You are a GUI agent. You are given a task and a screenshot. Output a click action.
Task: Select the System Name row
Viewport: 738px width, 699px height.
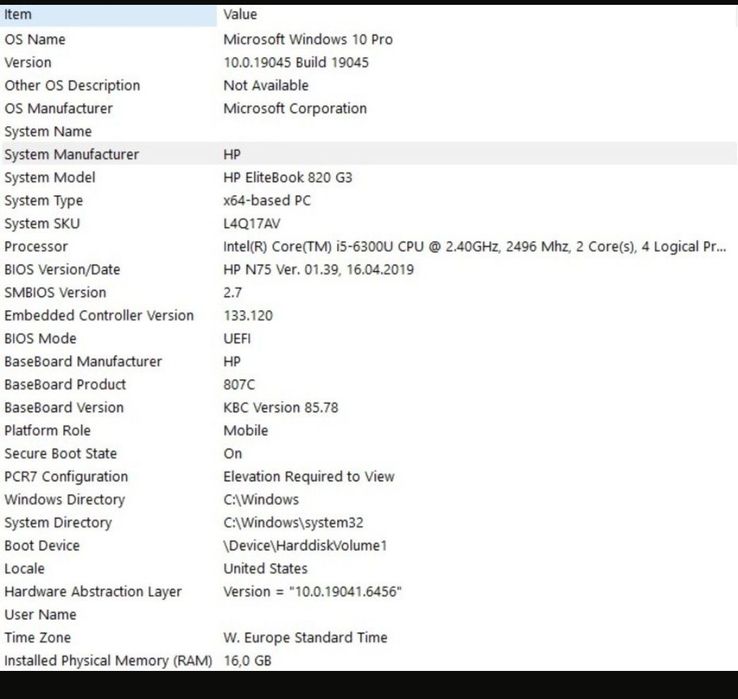pyautogui.click(x=369, y=132)
